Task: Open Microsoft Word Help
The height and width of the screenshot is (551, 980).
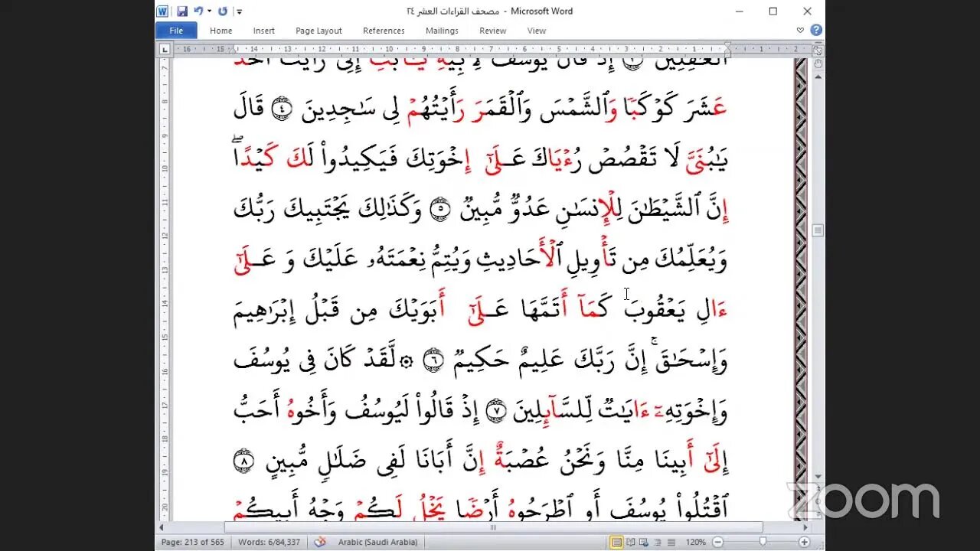Action: coord(816,31)
